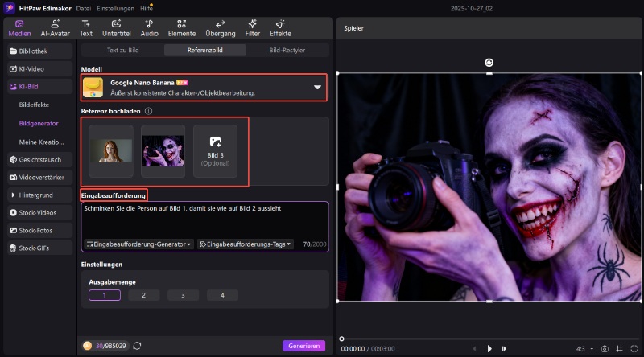The image size is (644, 357).
Task: Click the Generieren button
Action: (303, 346)
